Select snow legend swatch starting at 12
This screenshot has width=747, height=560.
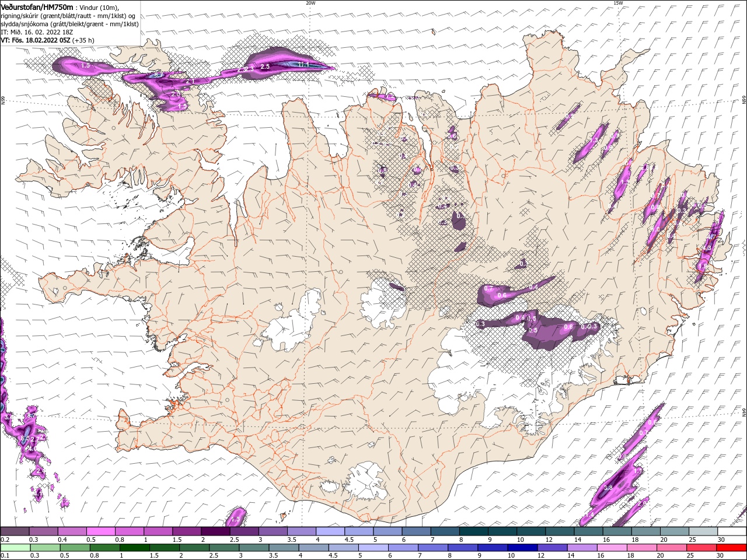click(560, 531)
